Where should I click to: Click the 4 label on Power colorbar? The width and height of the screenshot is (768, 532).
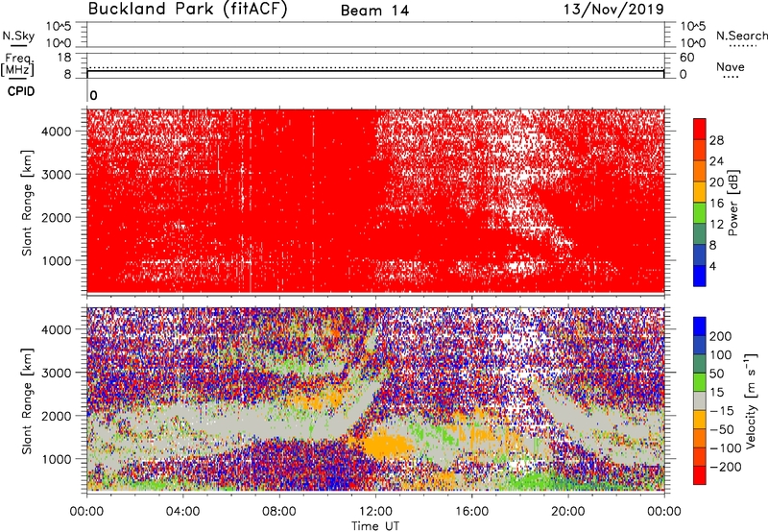(712, 266)
